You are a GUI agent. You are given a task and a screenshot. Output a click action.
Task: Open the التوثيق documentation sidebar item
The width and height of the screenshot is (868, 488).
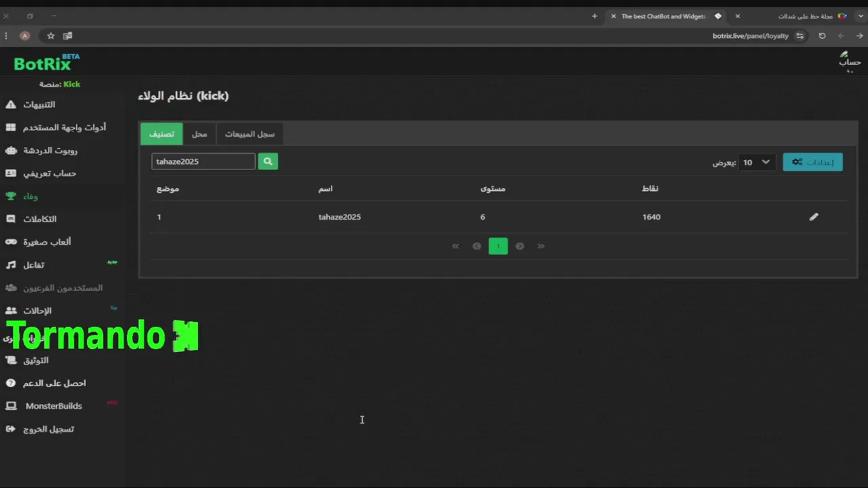pyautogui.click(x=27, y=361)
